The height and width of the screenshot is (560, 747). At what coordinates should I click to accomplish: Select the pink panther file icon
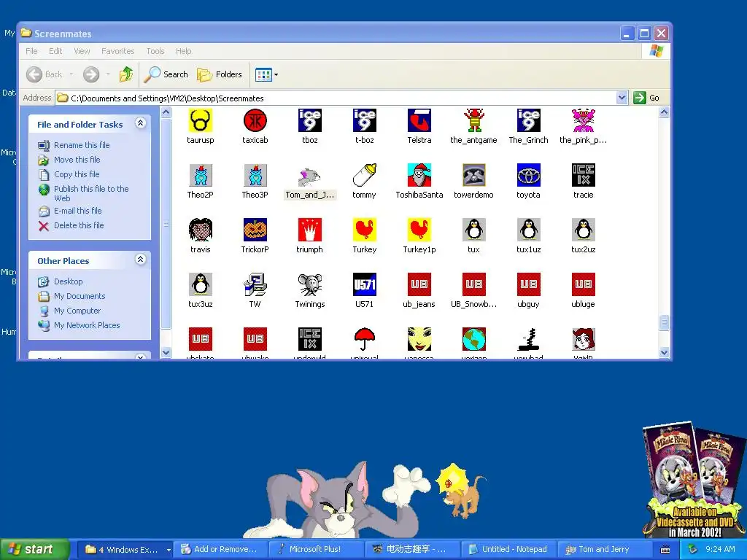click(x=583, y=120)
